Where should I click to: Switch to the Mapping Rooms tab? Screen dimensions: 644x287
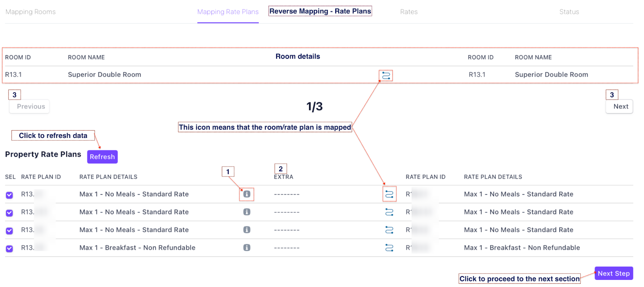31,12
